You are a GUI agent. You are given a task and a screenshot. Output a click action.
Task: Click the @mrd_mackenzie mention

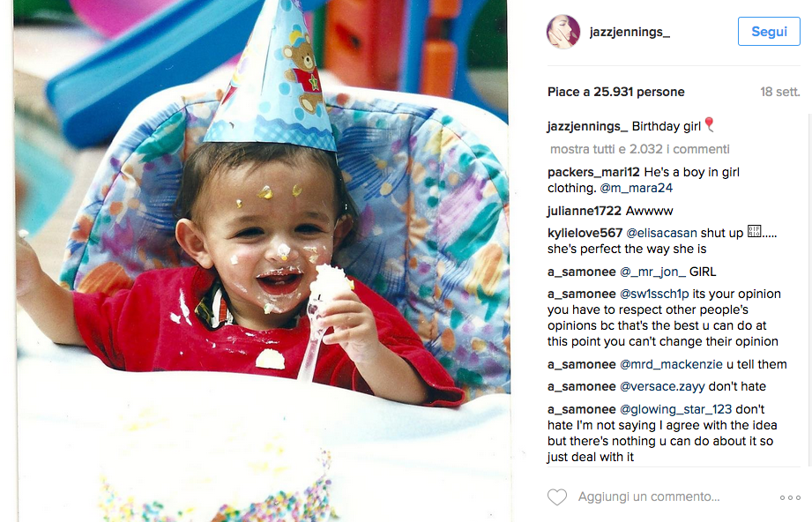[x=671, y=364]
